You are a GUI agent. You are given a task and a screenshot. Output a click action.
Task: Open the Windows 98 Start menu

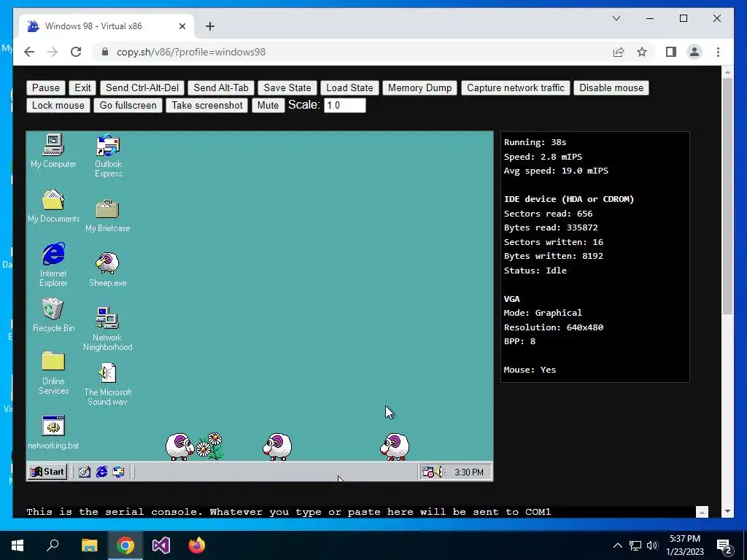point(47,472)
